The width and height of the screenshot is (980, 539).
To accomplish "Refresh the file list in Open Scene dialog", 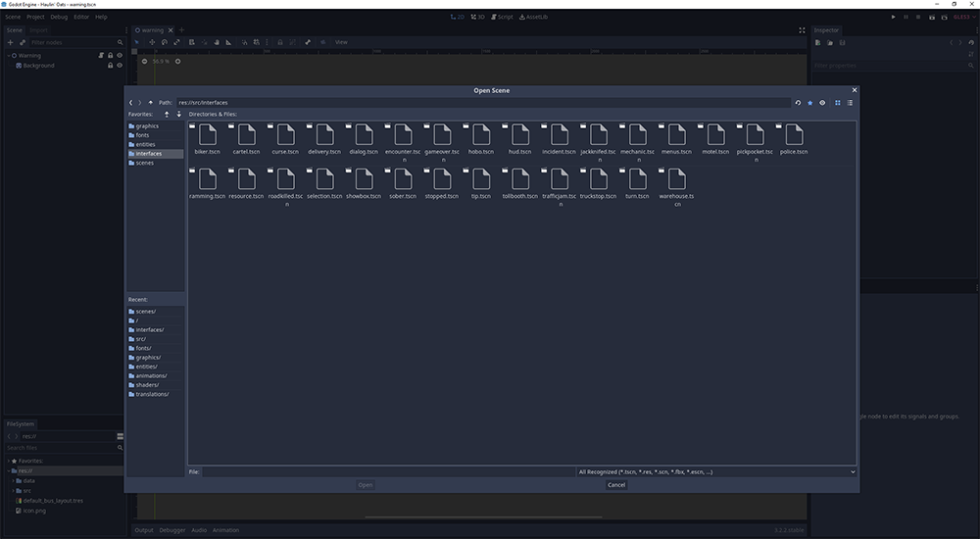I will (798, 102).
